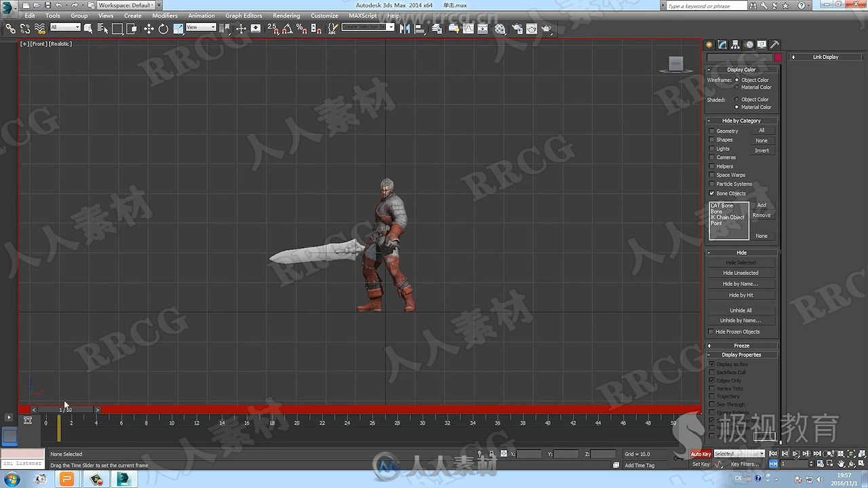Select the Bind to Space Warp tool
This screenshot has width=868, height=488.
pyautogui.click(x=40, y=28)
